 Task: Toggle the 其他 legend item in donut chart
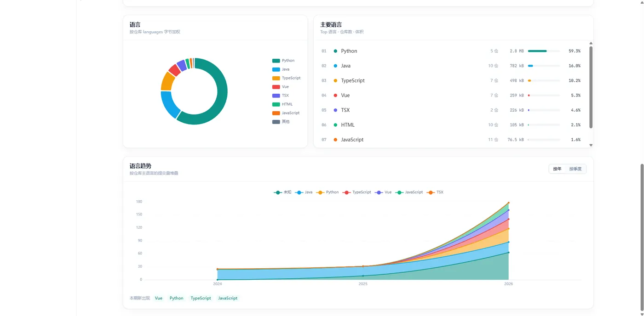coord(281,122)
